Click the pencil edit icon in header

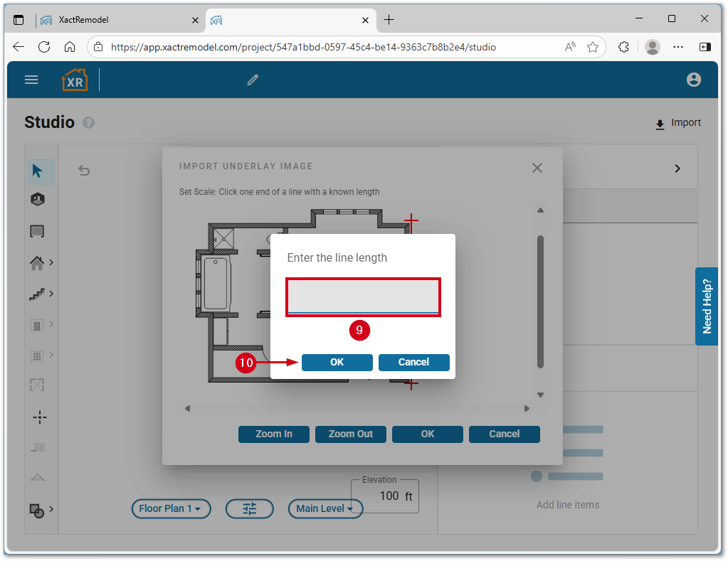[253, 80]
